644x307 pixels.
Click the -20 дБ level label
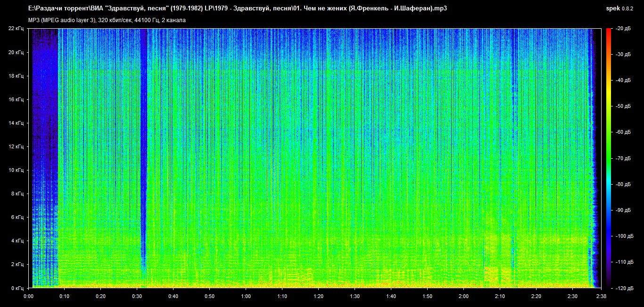point(623,29)
